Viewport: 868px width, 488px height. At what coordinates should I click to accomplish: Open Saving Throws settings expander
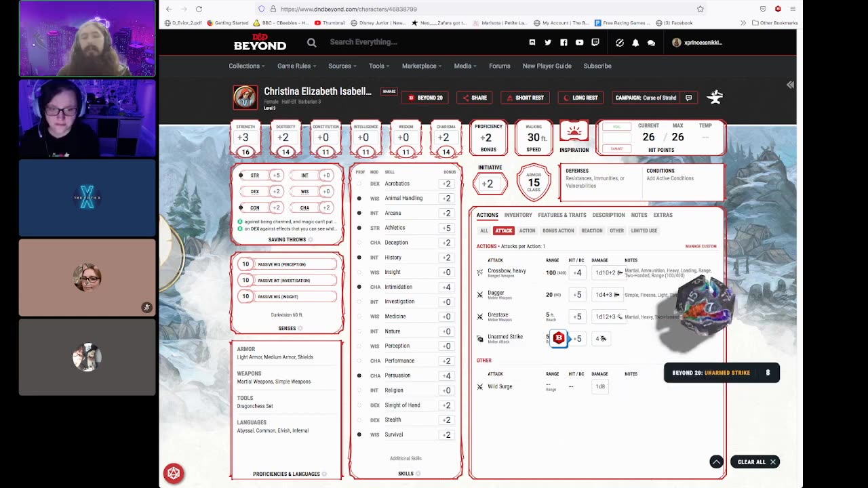(x=311, y=240)
